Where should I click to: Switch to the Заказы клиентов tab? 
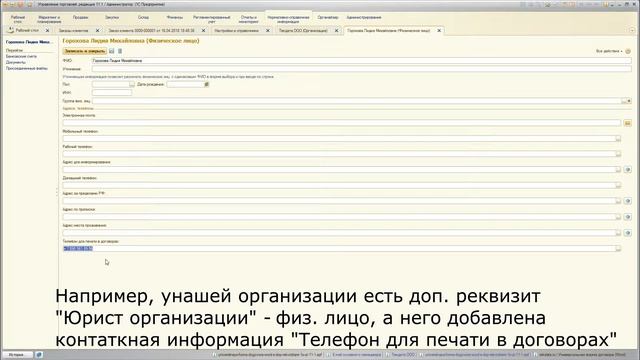[73, 31]
